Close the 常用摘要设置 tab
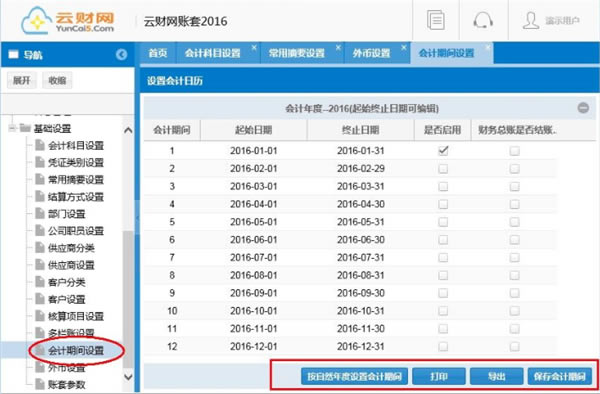 (x=338, y=47)
